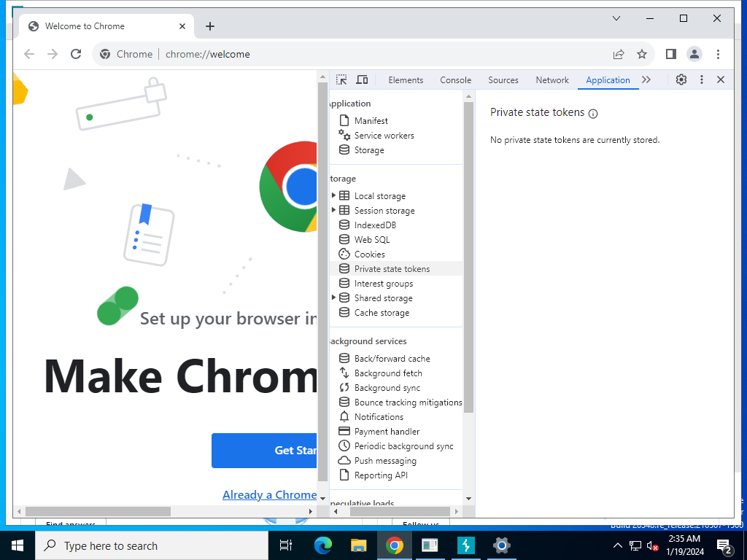This screenshot has width=747, height=560.
Task: Click the Push messaging cloud icon
Action: point(344,461)
